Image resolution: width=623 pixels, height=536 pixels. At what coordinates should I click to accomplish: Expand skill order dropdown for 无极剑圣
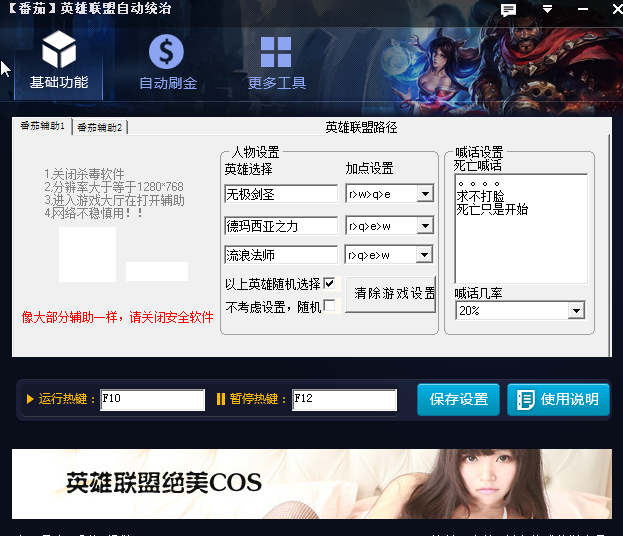[425, 194]
